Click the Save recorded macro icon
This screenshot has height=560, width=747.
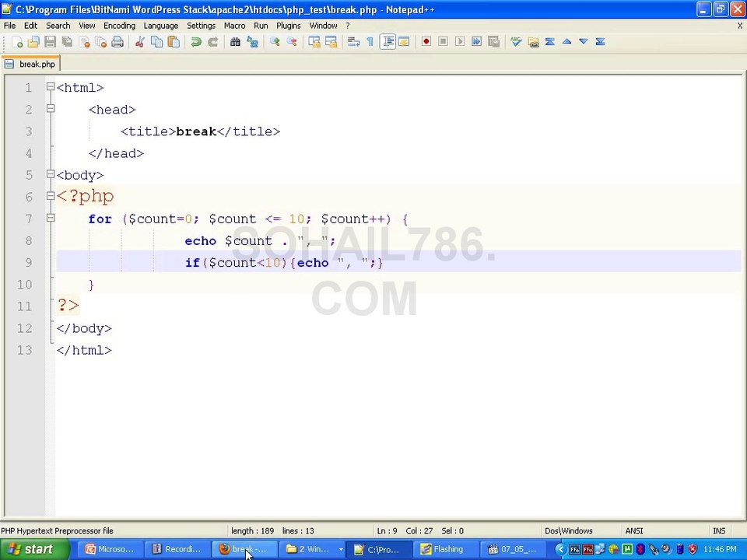pyautogui.click(x=493, y=42)
